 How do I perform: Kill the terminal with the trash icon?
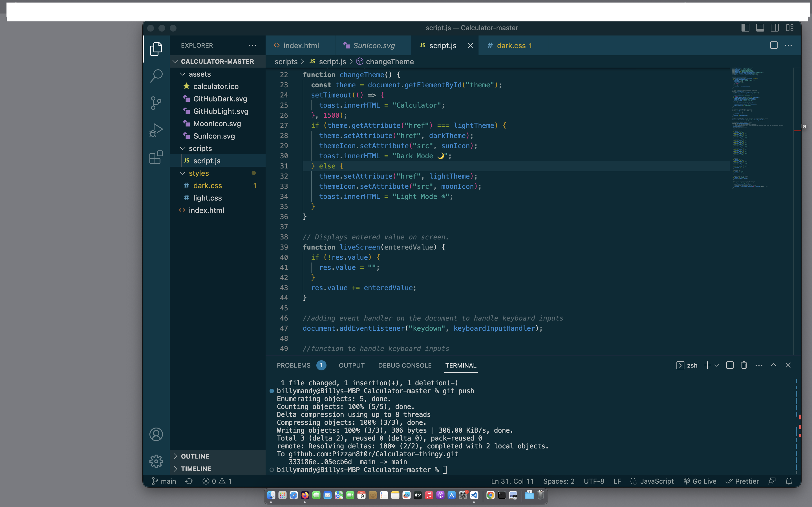[743, 365]
